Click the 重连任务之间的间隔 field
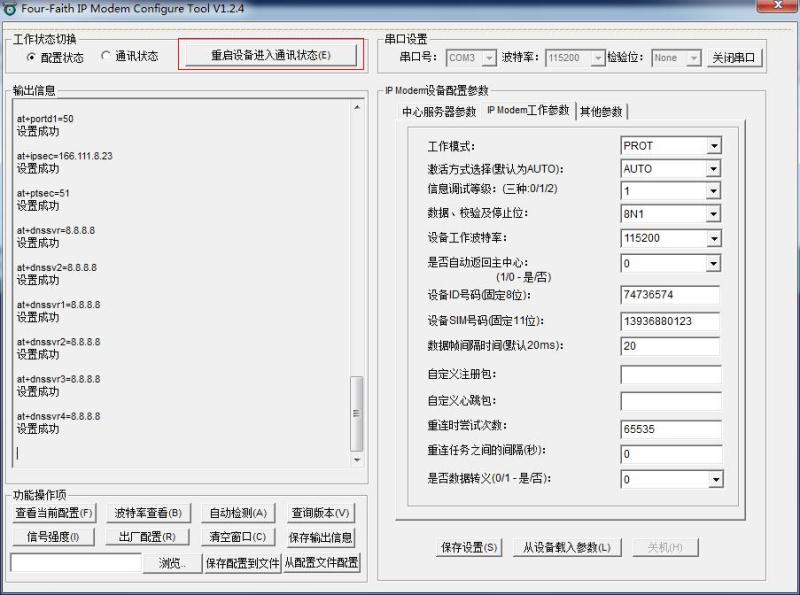 pos(671,454)
